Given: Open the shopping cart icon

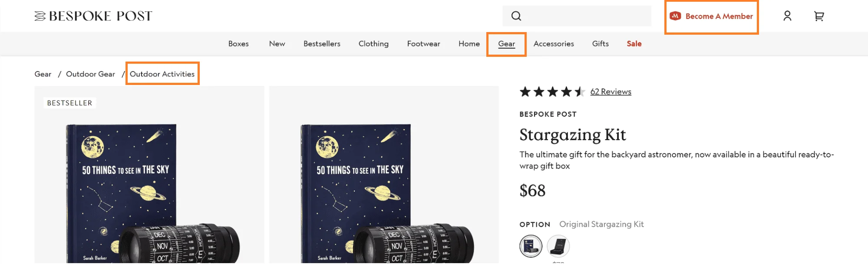Looking at the screenshot, I should tap(819, 16).
